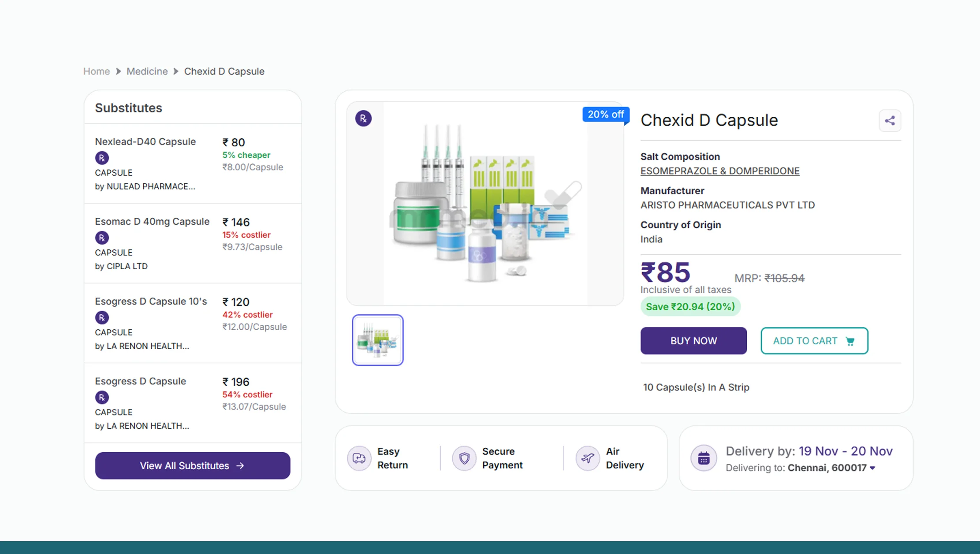980x554 pixels.
Task: Open the Nexlead-D40 Capsule substitute
Action: (x=145, y=142)
